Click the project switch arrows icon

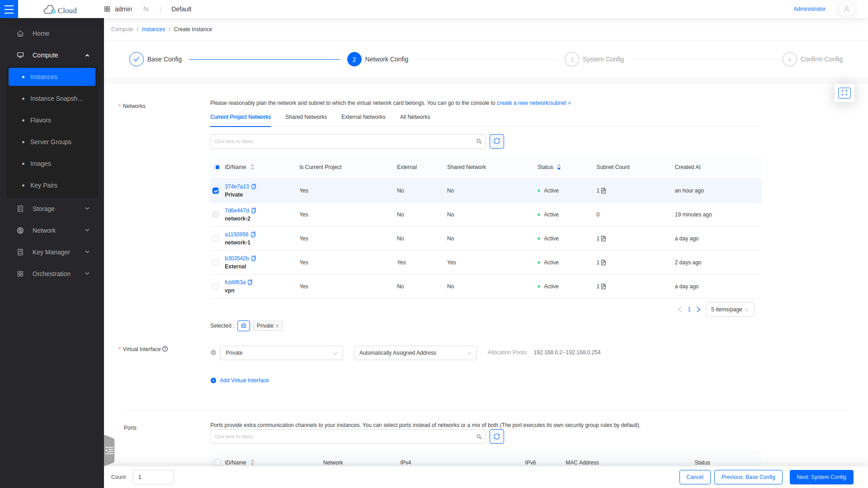[146, 9]
